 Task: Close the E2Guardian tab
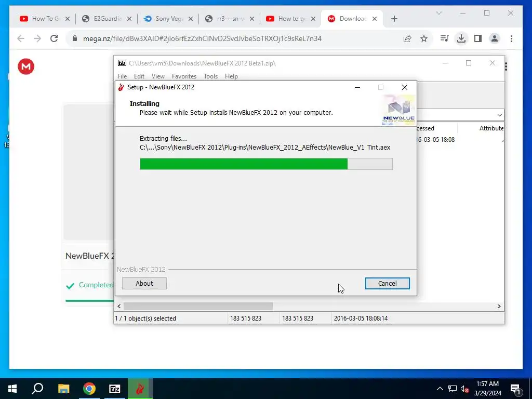129,19
